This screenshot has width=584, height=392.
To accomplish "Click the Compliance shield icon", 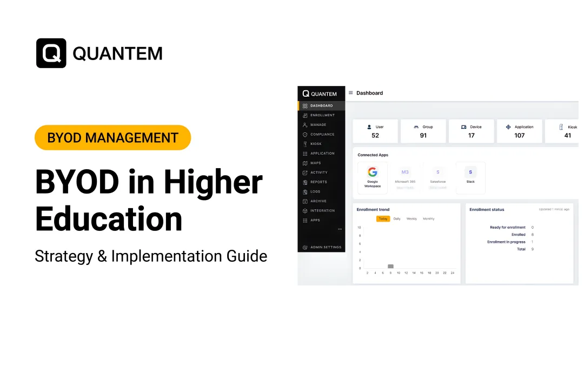I will click(x=305, y=135).
